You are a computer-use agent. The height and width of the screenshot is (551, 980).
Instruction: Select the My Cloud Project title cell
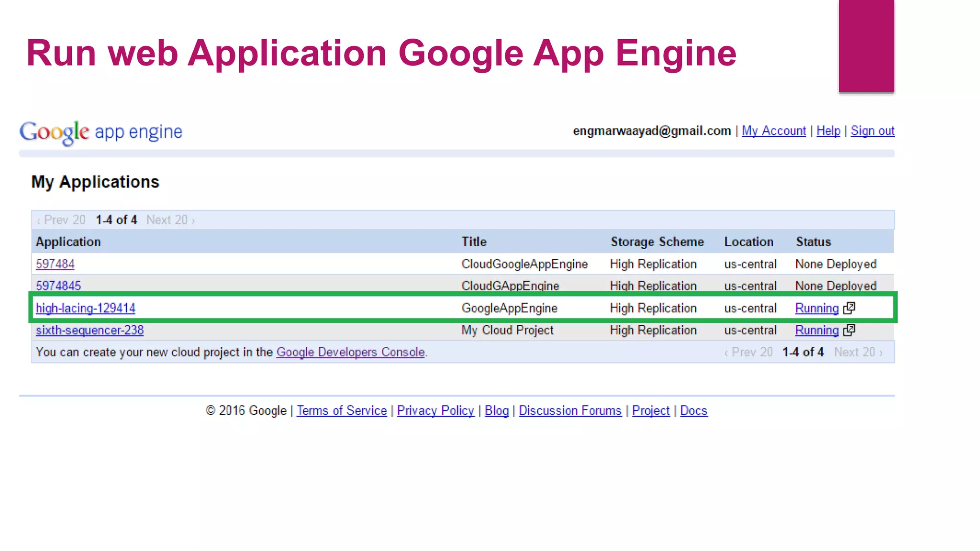click(x=507, y=330)
